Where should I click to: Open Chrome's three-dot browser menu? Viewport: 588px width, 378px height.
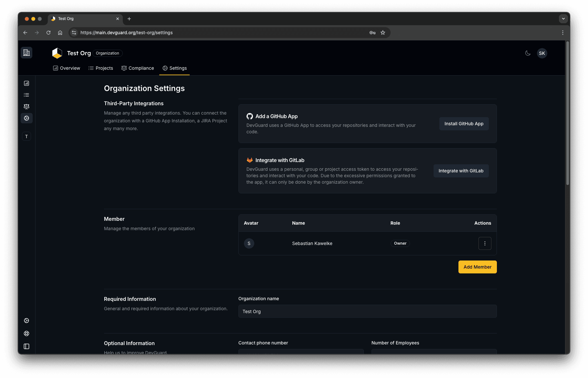(562, 32)
